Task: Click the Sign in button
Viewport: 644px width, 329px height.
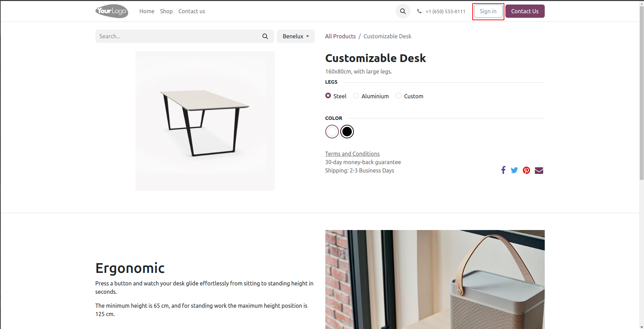Action: click(x=488, y=11)
